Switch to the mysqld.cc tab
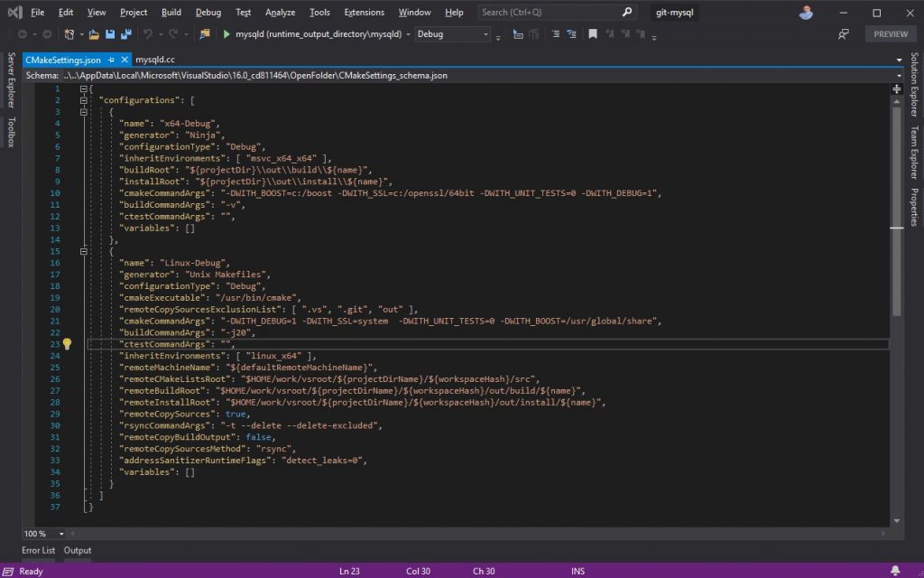Viewport: 924px width, 578px height. click(154, 60)
